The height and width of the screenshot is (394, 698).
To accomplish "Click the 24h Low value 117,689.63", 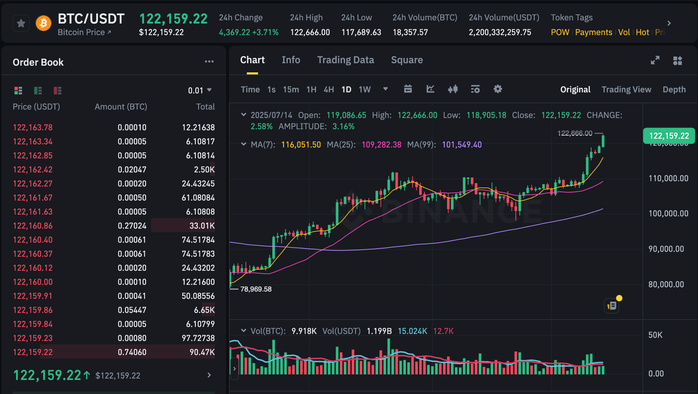I will pyautogui.click(x=361, y=32).
